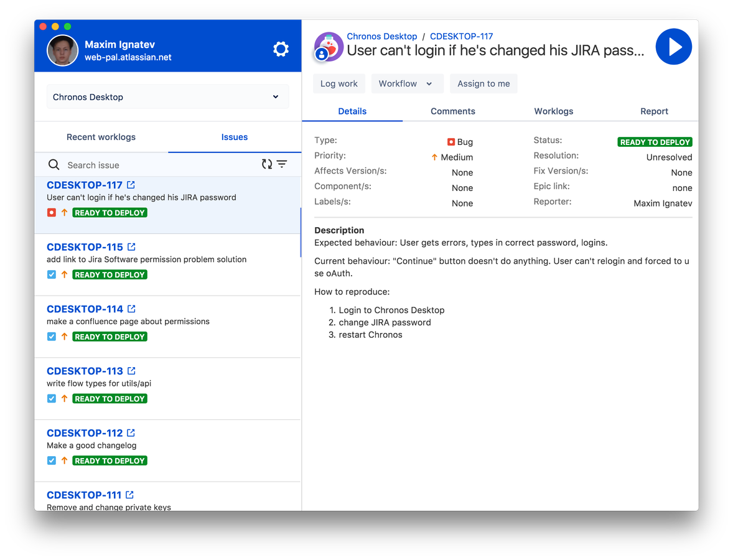
Task: Open CDESKTOP-112 in browser via external link icon
Action: pyautogui.click(x=131, y=433)
